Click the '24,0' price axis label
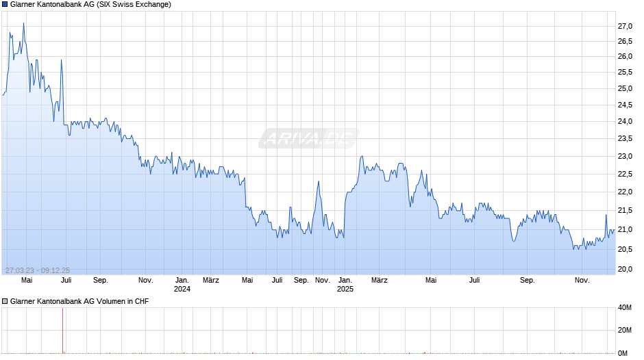The width and height of the screenshot is (644, 360). click(x=625, y=122)
